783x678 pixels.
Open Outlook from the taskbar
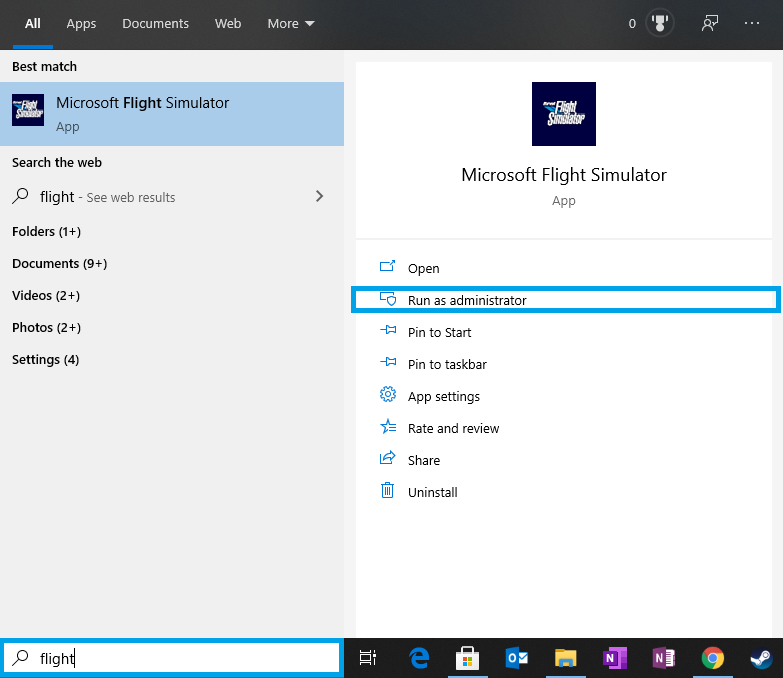pyautogui.click(x=517, y=657)
